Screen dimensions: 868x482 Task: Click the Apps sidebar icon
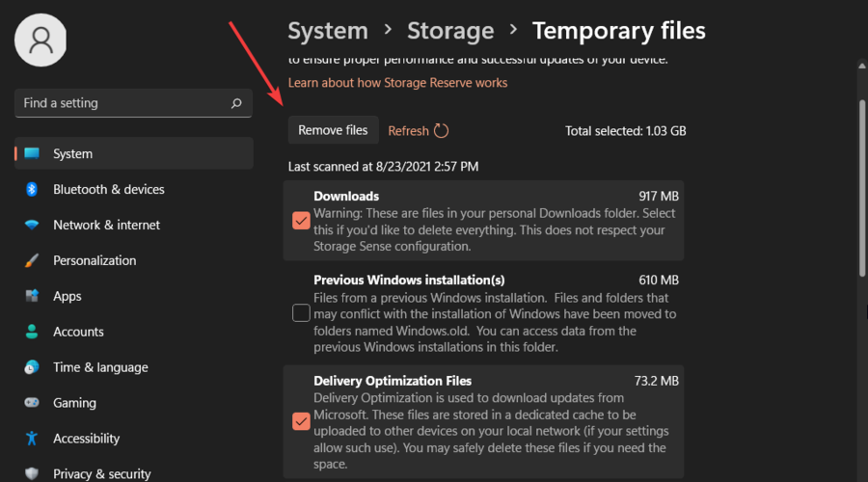[x=32, y=296]
